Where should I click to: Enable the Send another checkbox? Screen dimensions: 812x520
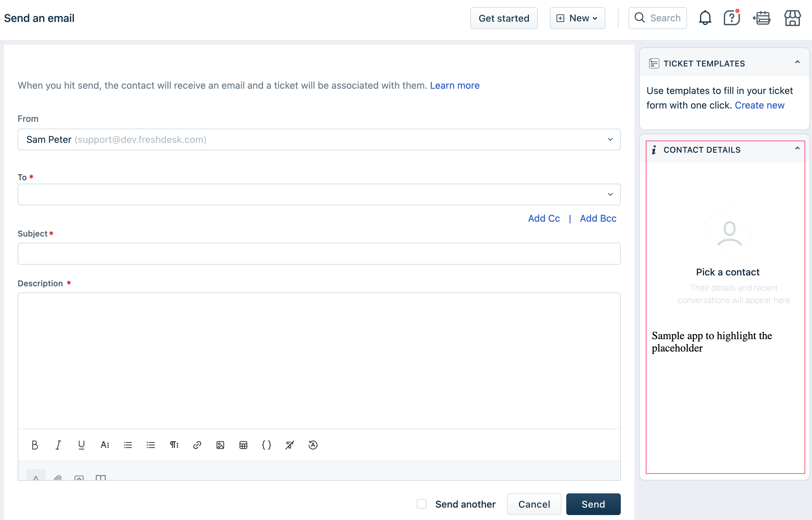point(422,503)
